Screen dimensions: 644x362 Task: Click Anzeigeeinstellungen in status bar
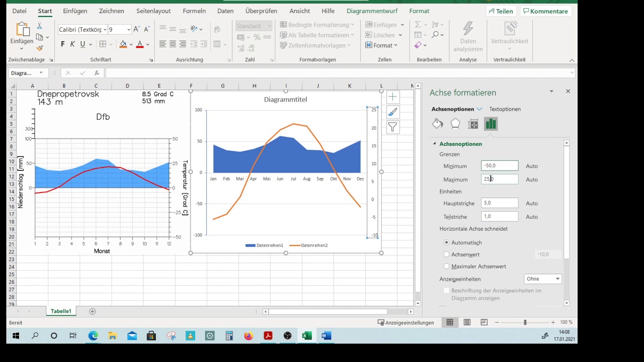pos(406,323)
